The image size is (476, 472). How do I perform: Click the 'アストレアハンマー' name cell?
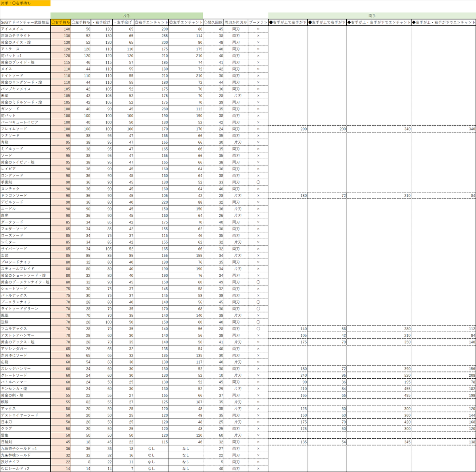[25, 335]
